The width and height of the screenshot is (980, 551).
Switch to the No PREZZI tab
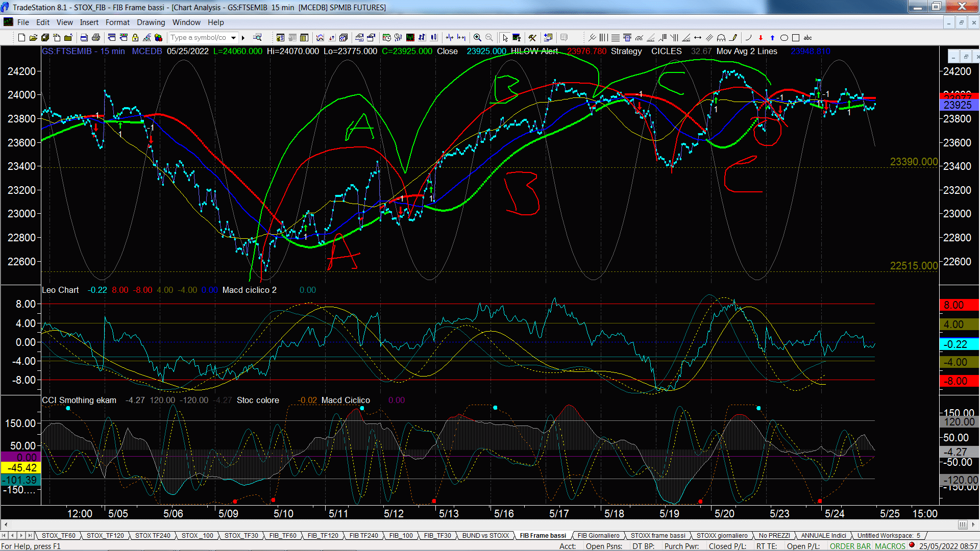[x=774, y=536]
